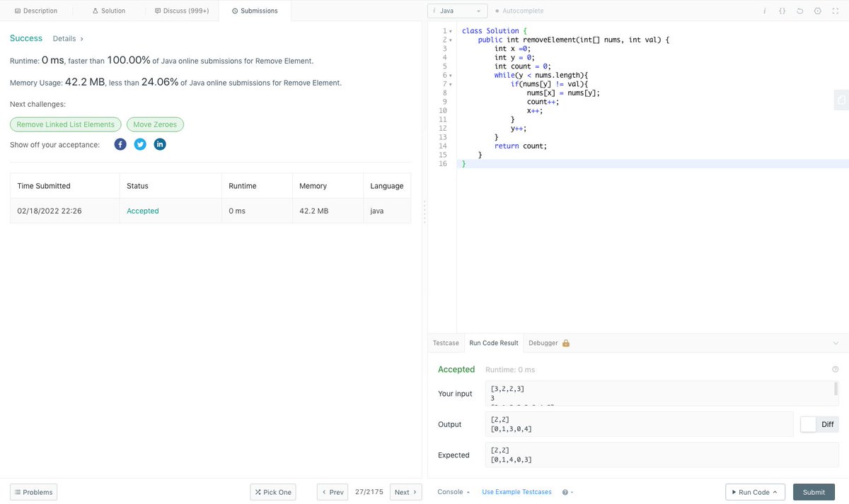Click the Your input text box
Screen dimensions: 849x504
pyautogui.click(x=662, y=394)
